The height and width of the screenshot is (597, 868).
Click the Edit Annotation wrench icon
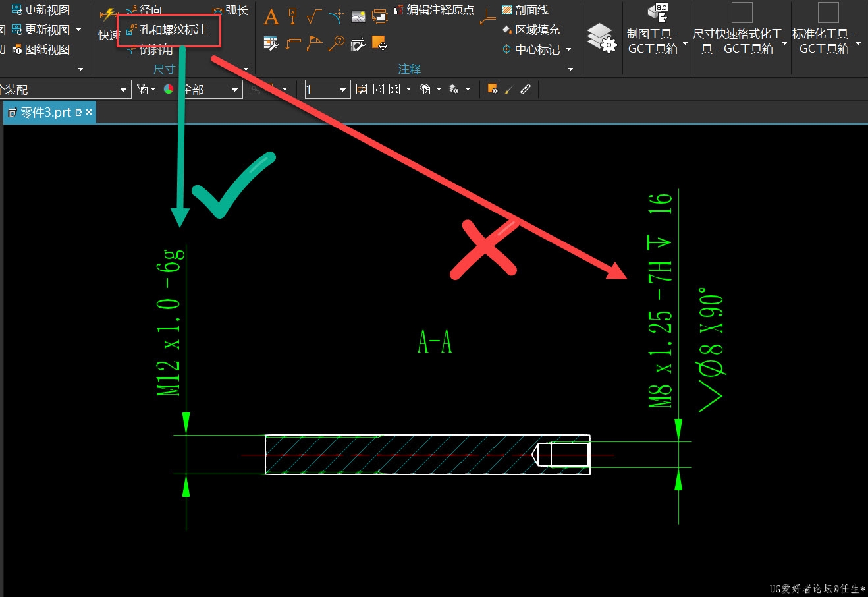pyautogui.click(x=358, y=45)
